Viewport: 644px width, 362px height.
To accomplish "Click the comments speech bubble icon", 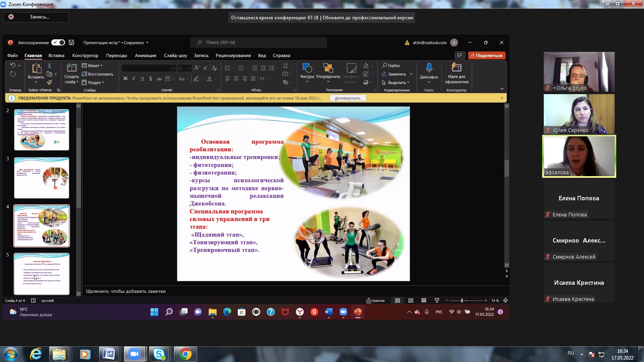I will [x=459, y=56].
